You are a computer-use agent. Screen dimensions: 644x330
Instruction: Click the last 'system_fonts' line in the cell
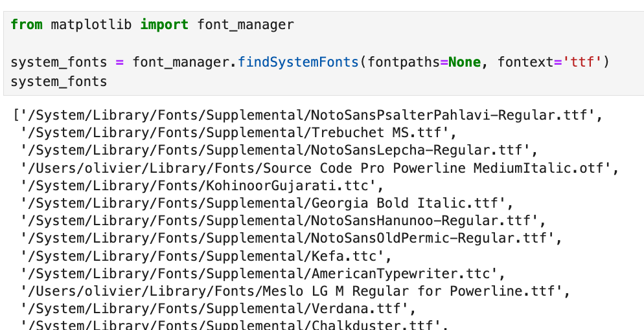tap(59, 82)
